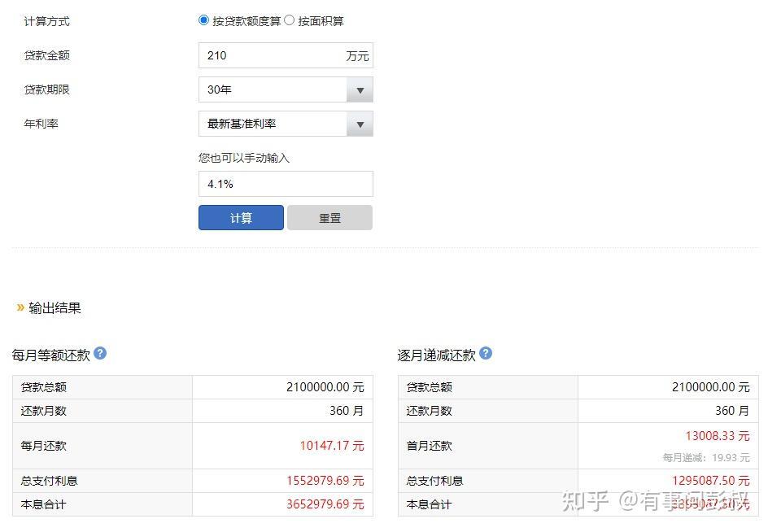The image size is (768, 532).
Task: Click the 每月递减 19.93 元 note
Action: pos(705,458)
